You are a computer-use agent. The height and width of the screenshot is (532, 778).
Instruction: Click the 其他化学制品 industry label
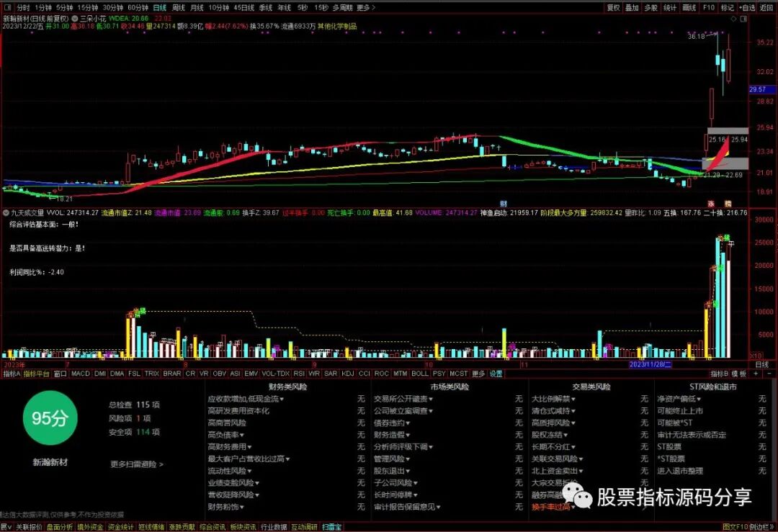pos(337,26)
